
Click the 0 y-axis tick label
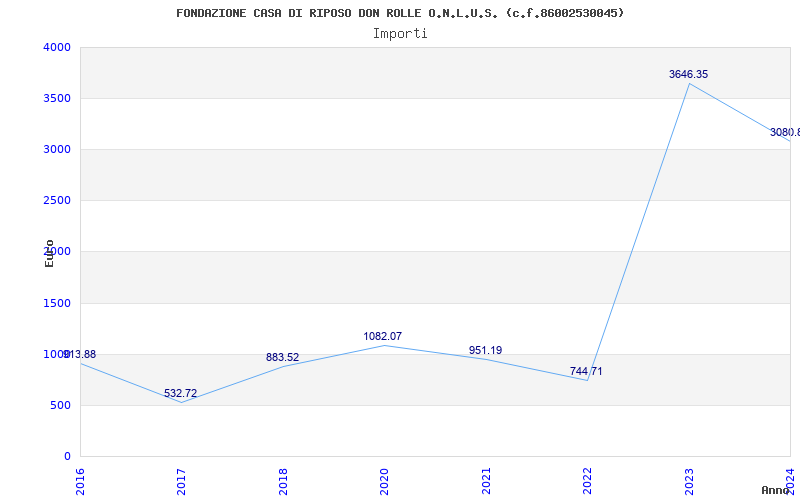(67, 457)
